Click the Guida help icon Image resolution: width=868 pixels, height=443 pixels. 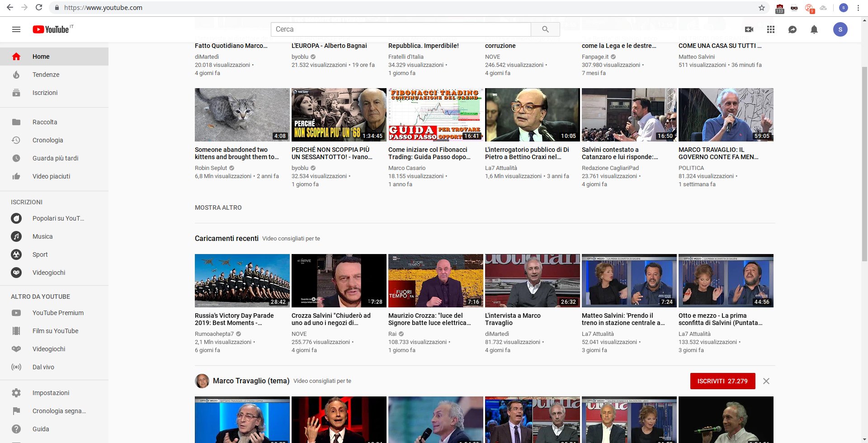pos(16,429)
